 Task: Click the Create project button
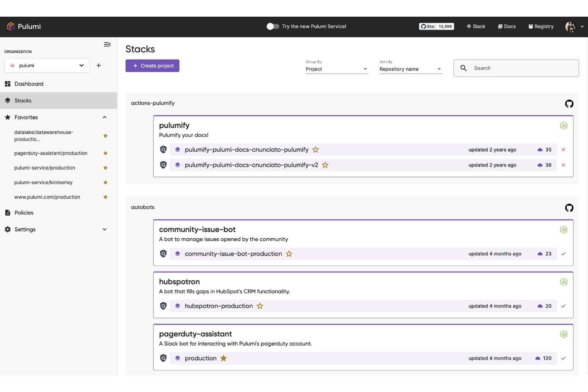(x=153, y=66)
